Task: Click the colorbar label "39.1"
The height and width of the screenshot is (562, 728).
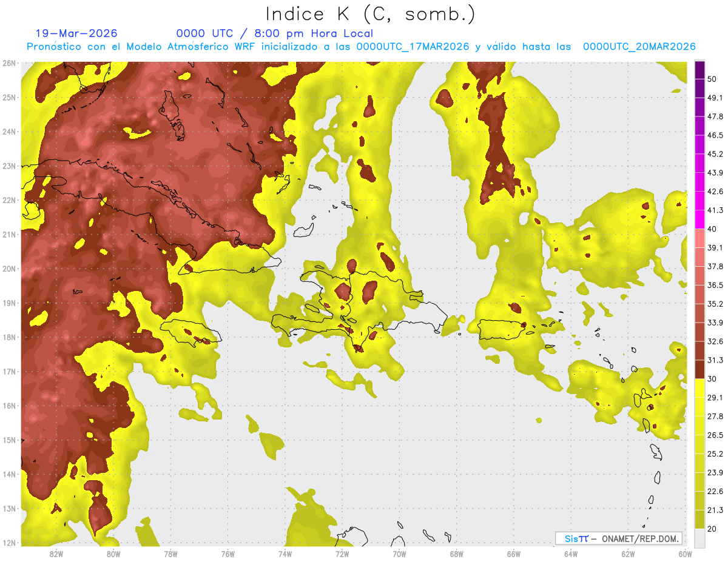Action: click(x=715, y=247)
